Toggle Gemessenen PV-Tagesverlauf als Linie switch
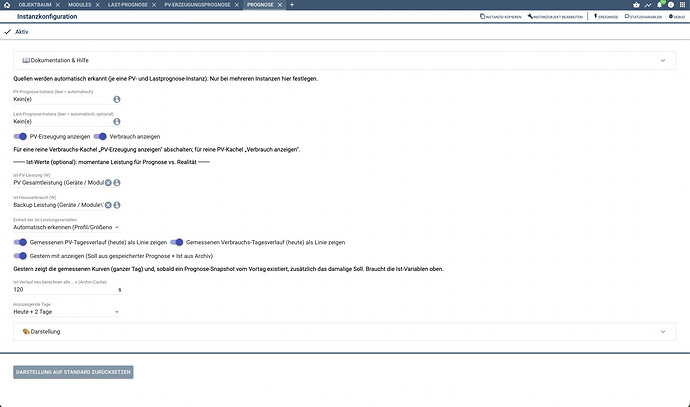Viewport: 690px width, 407px height. [20, 242]
